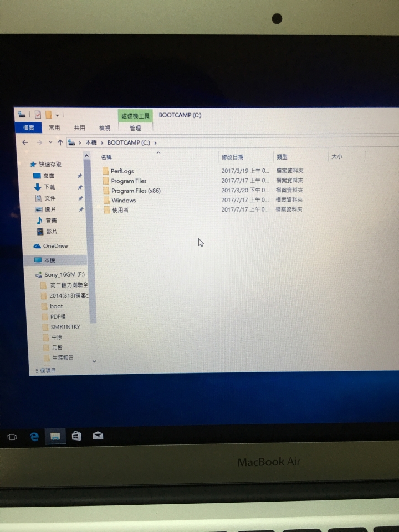Click the 桌面 desktop icon in sidebar

(x=37, y=176)
